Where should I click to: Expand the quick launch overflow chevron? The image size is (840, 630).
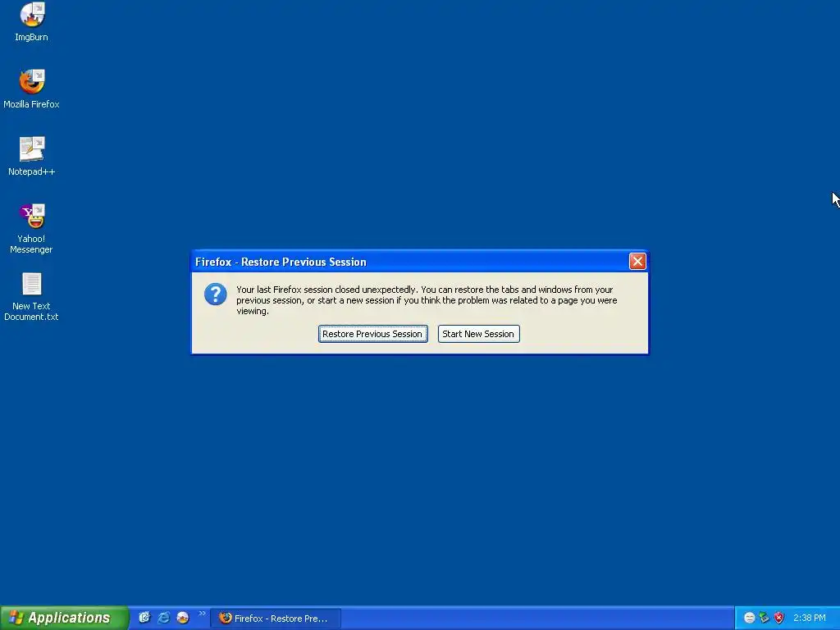[202, 614]
